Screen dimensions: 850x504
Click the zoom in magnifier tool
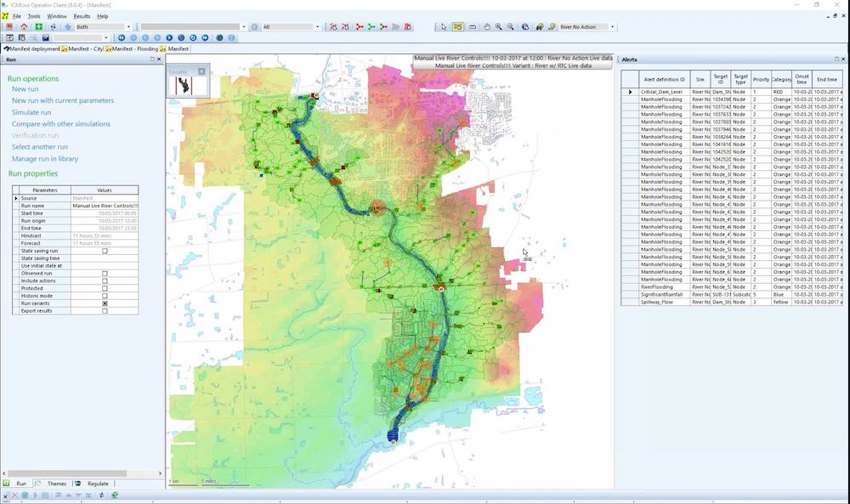498,27
